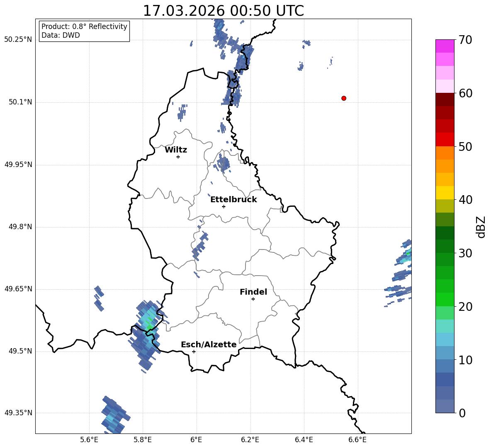
Task: Click the magenta top colorbar segment
Action: click(x=445, y=46)
